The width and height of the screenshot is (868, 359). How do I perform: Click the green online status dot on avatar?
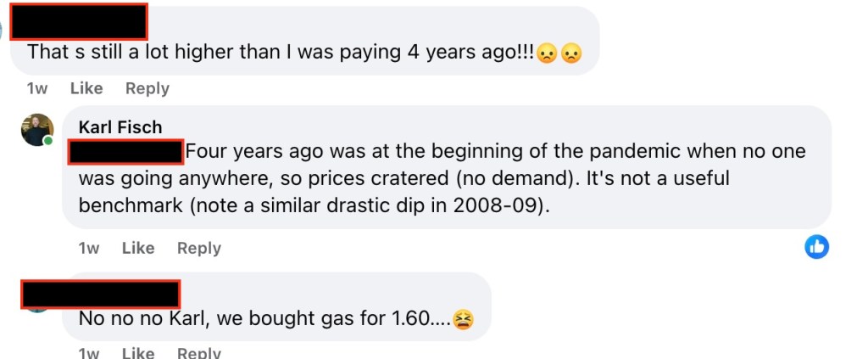click(48, 141)
